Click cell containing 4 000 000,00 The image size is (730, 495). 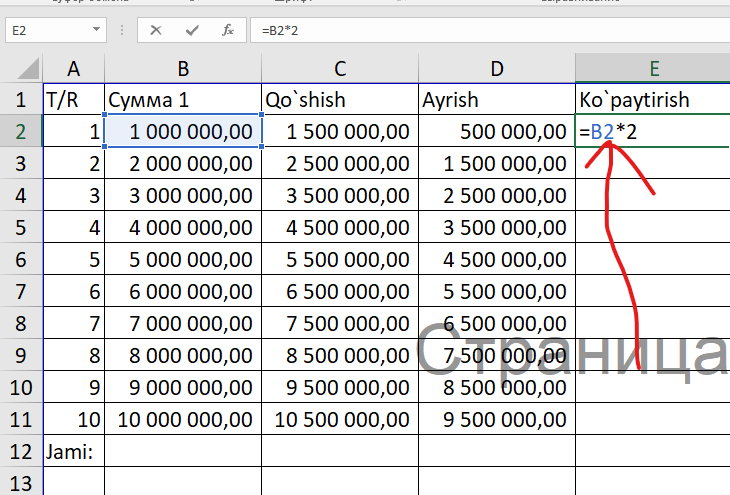point(183,227)
